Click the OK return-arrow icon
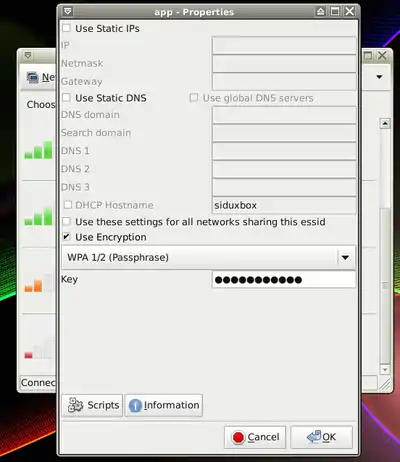 (314, 436)
